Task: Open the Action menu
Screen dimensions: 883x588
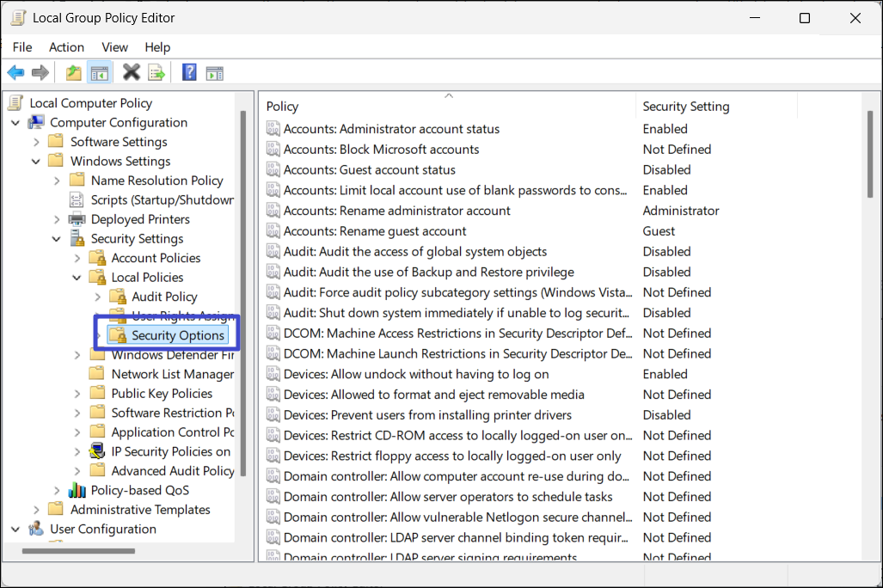Action: [x=66, y=47]
